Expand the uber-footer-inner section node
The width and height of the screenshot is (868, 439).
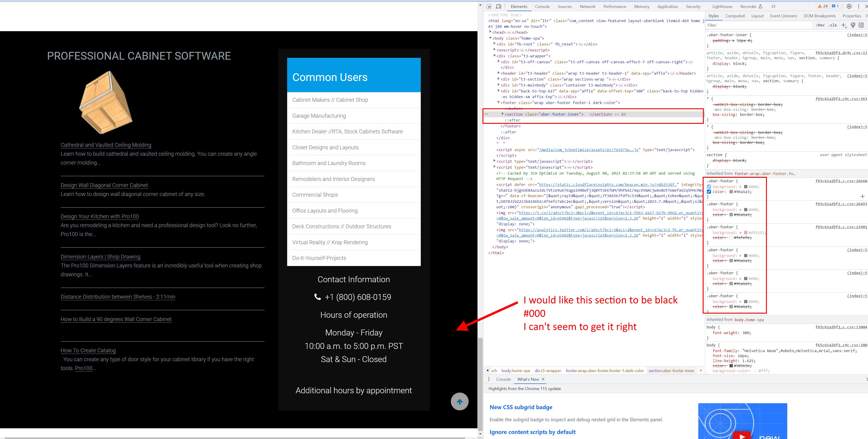[502, 114]
